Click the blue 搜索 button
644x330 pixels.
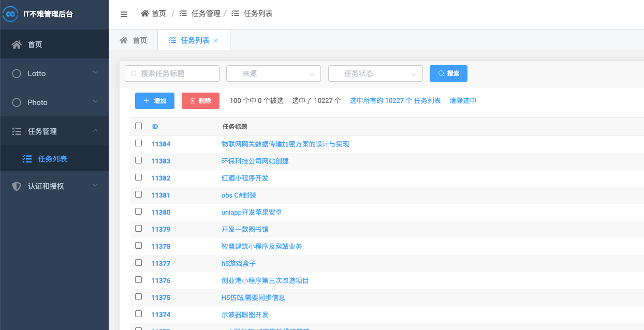pyautogui.click(x=448, y=73)
